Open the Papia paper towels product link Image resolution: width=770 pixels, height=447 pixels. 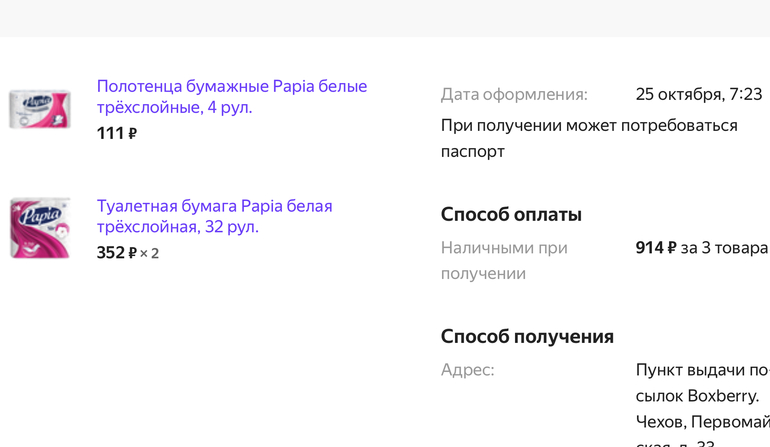click(231, 87)
